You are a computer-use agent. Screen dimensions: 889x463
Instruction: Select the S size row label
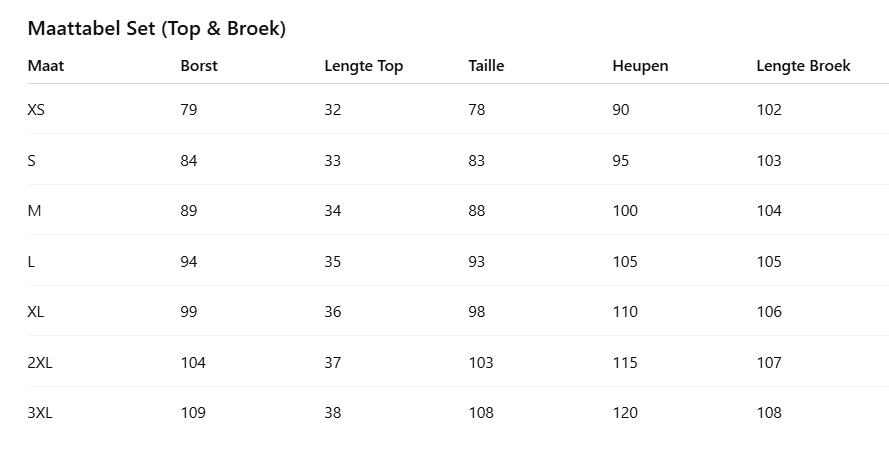pos(32,160)
